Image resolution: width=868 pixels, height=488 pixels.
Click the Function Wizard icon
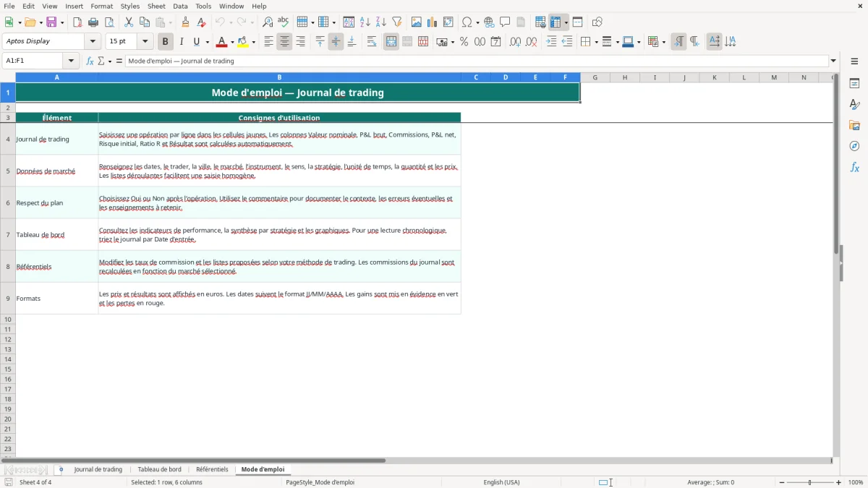coord(90,61)
